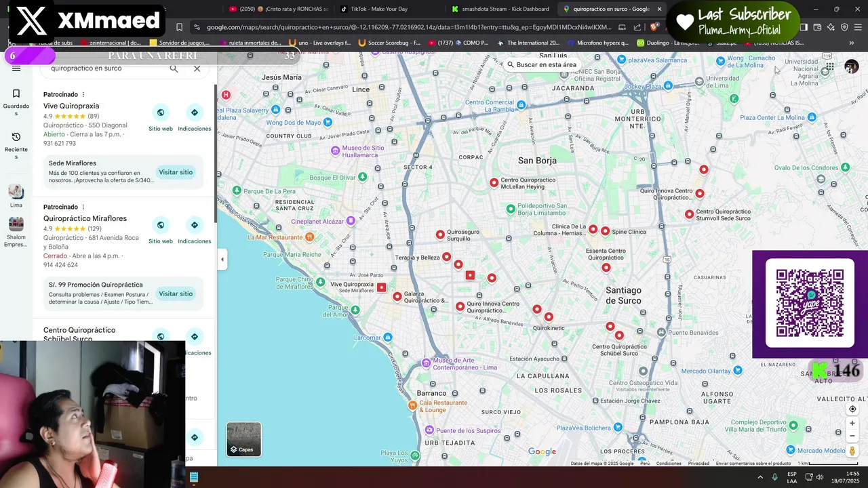Collapse the side panel arrow
Viewport: 868px width, 488px height.
[x=222, y=259]
